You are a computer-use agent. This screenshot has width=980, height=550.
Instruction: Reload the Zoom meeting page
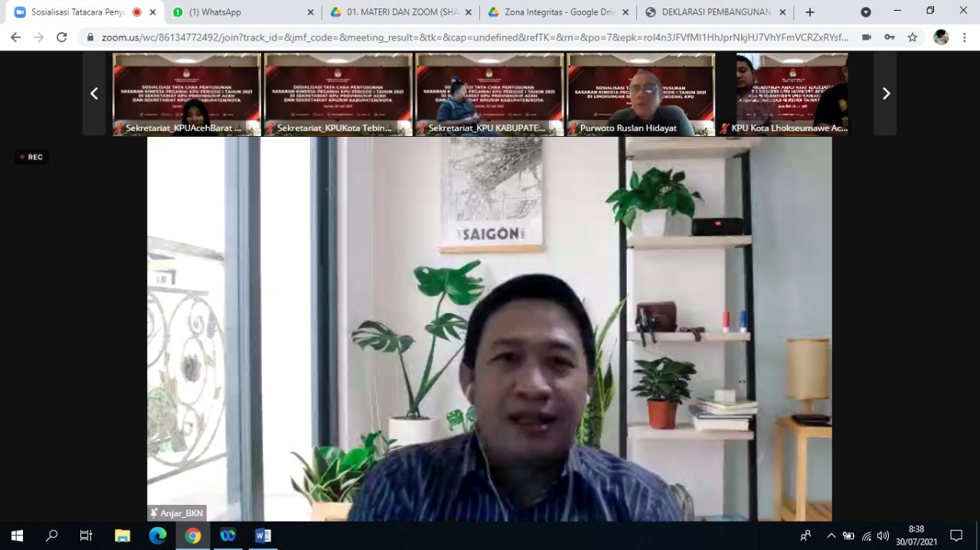pyautogui.click(x=62, y=37)
